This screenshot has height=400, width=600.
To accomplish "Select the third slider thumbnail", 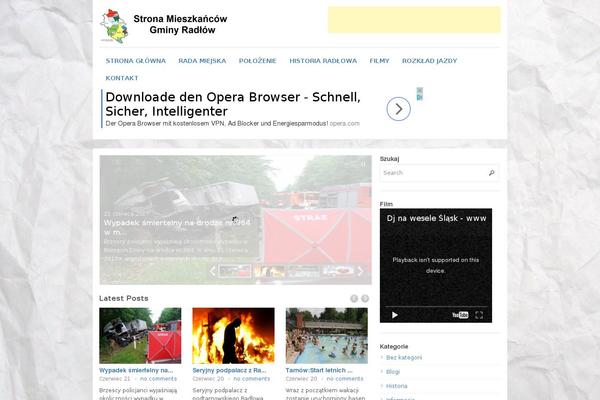I will [x=303, y=271].
